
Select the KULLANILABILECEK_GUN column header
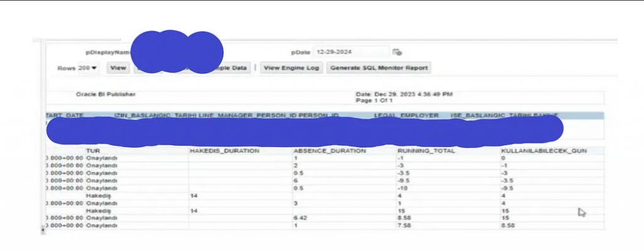pos(544,151)
